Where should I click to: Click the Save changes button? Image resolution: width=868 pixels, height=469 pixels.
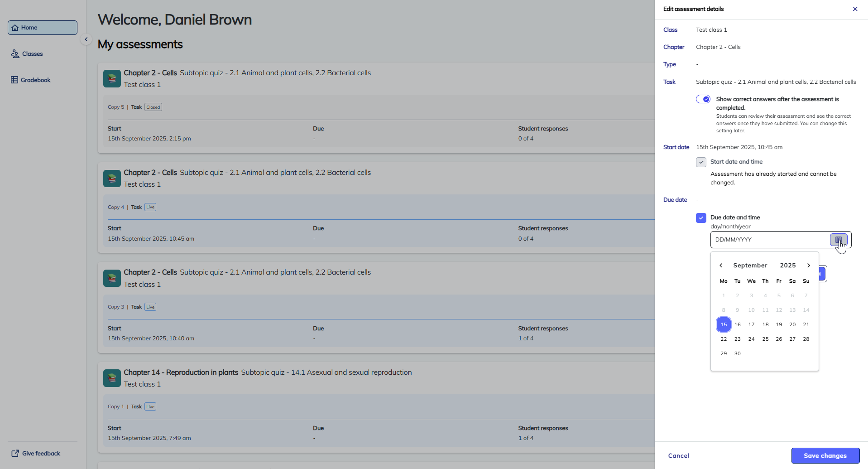[825, 456]
